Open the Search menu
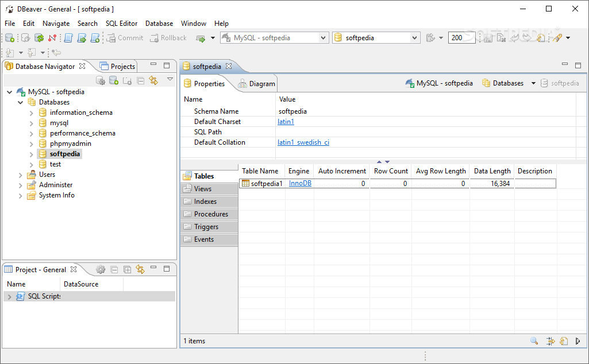The image size is (589, 364). [x=87, y=24]
